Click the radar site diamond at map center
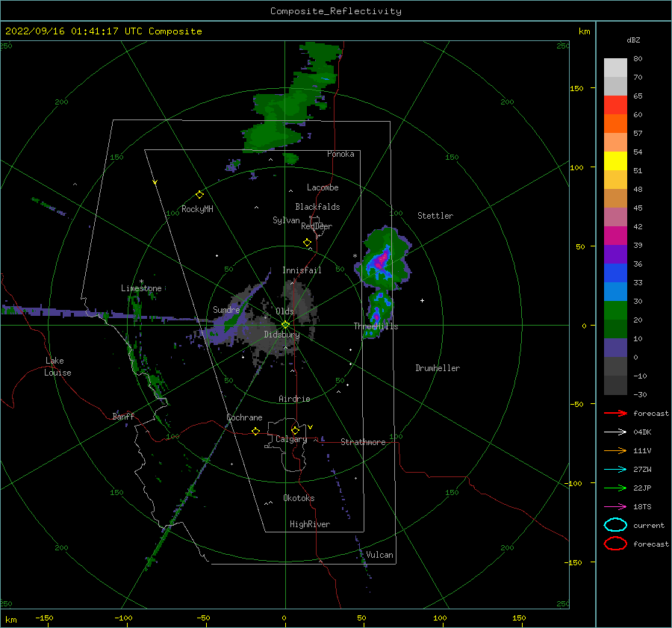Viewport: 672px width, 628px height. (x=285, y=325)
